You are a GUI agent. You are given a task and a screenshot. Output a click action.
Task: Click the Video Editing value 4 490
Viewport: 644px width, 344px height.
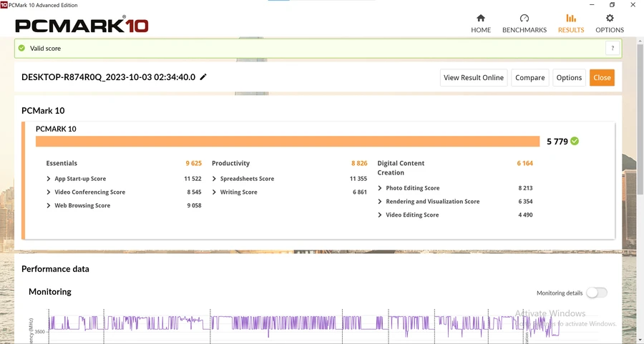[x=525, y=215]
